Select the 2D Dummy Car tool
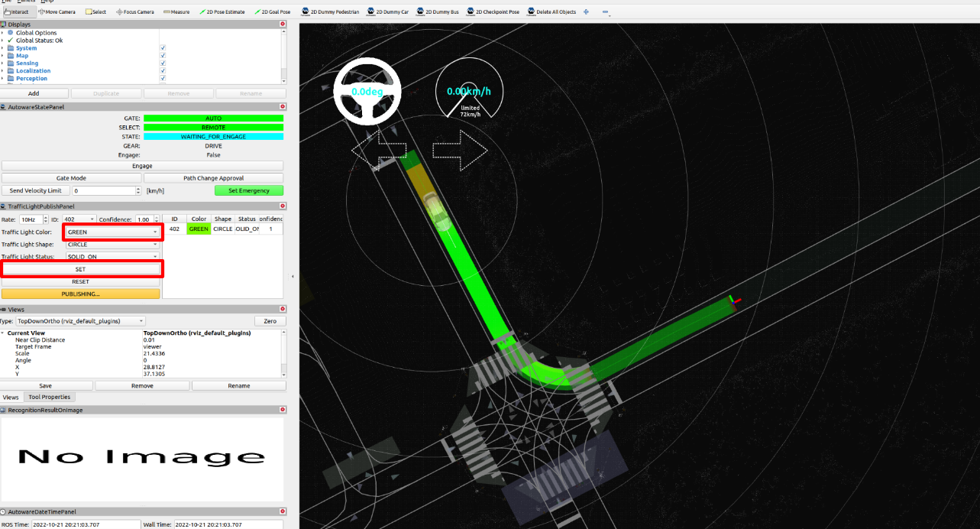Screen dimensions: 980x529 click(388, 12)
